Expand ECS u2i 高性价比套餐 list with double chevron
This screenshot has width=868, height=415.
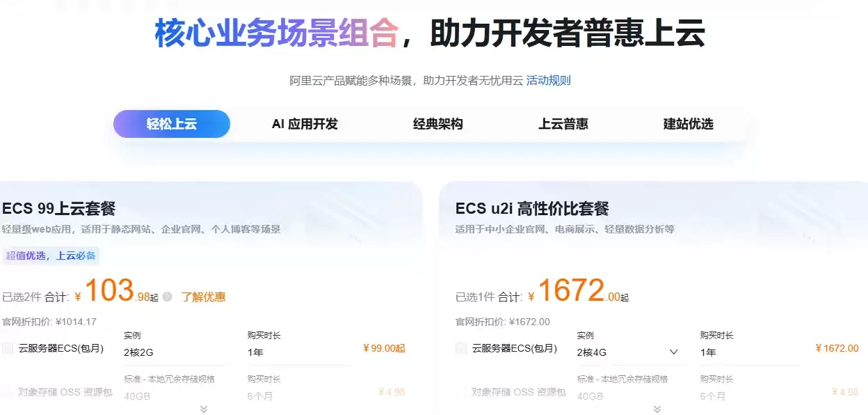tap(657, 409)
